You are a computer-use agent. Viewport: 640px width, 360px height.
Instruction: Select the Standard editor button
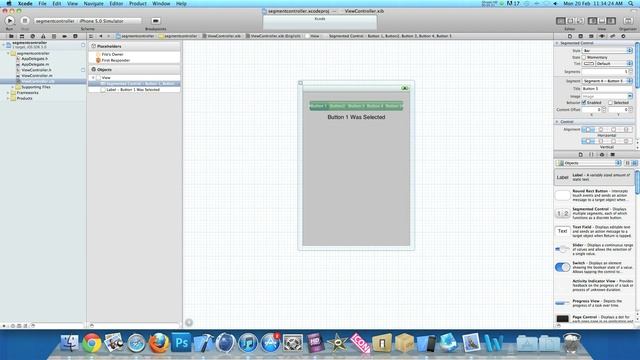pos(561,21)
